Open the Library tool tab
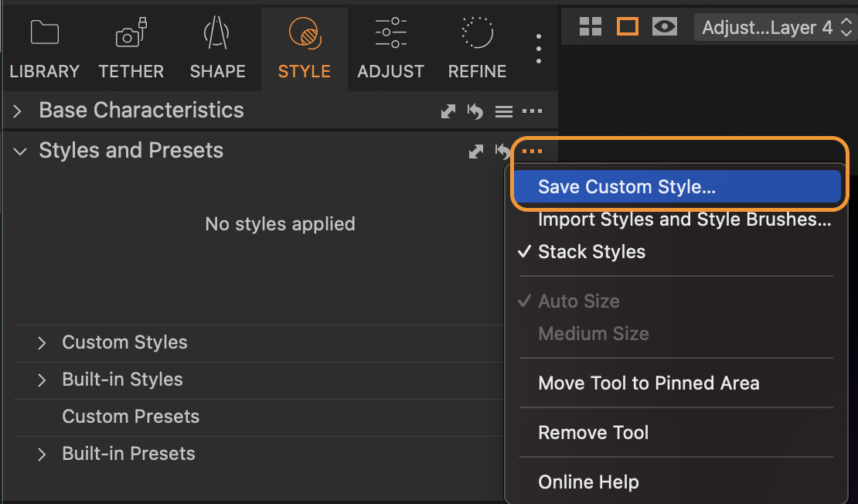 pos(44,49)
